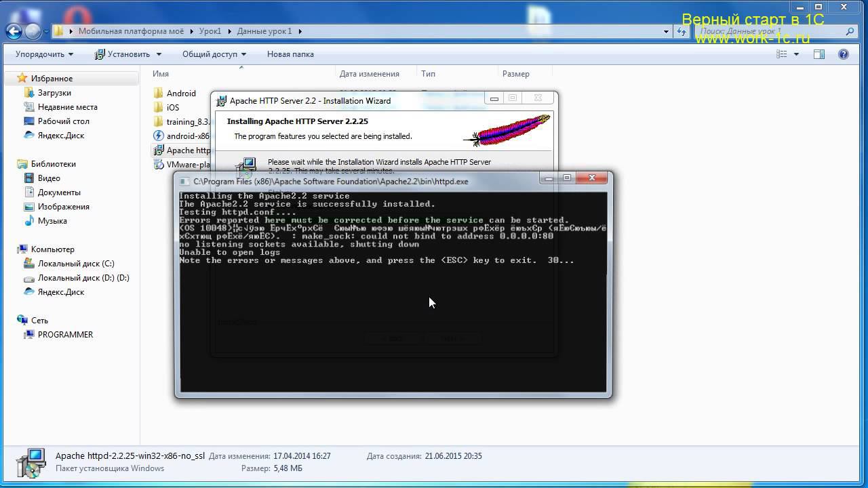This screenshot has height=488, width=868.
Task: Click the httpd.exe console system menu icon
Action: point(184,182)
